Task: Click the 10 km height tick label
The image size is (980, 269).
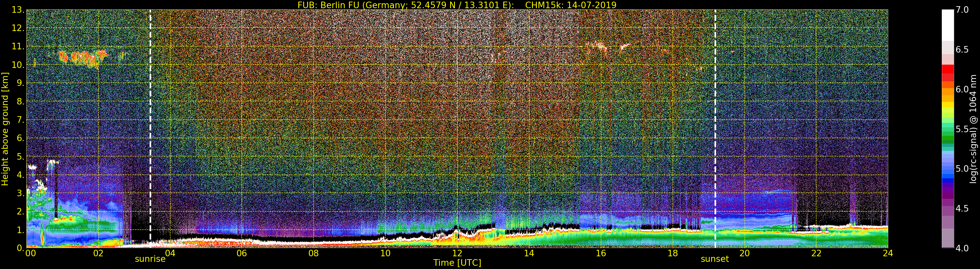Action: pos(18,65)
